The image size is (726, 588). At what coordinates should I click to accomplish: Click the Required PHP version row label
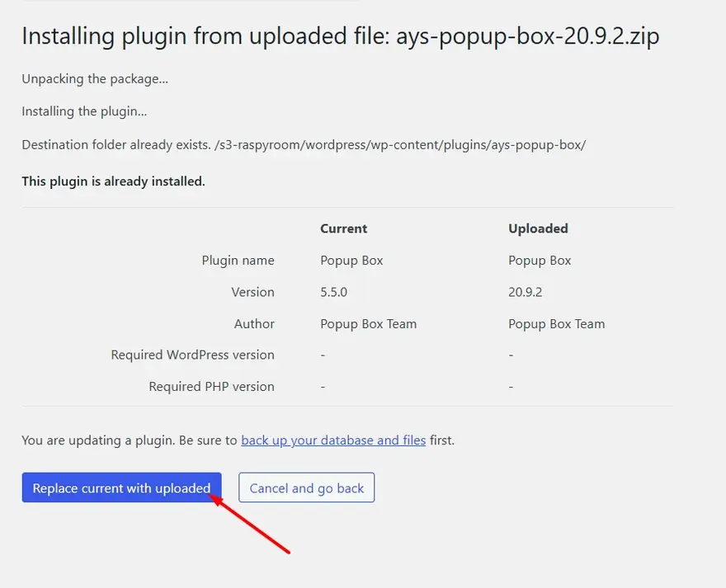pos(211,387)
